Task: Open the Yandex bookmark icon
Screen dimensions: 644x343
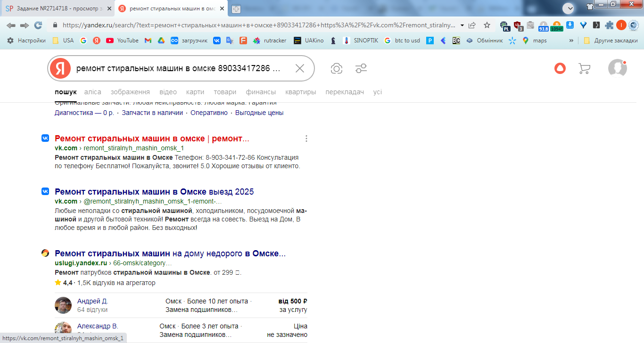Action: [x=97, y=41]
